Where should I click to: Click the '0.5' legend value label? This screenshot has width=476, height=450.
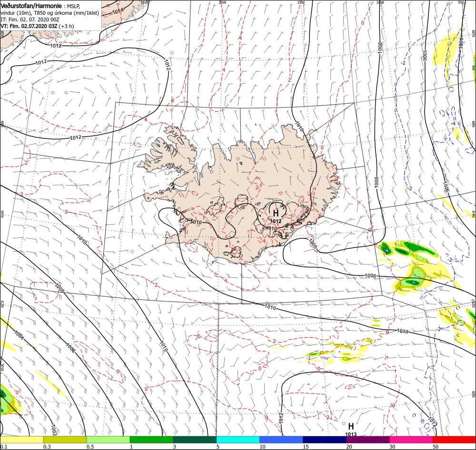[90, 447]
